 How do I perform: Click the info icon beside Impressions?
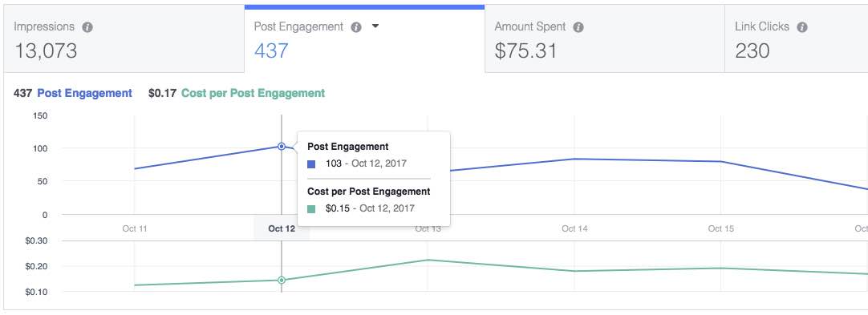pos(87,27)
